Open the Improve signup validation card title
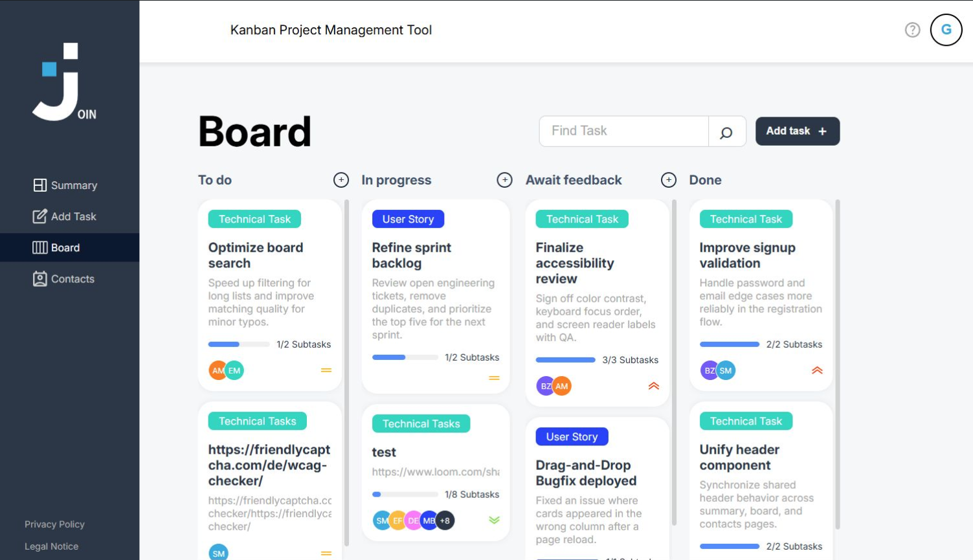This screenshot has width=973, height=560. point(748,255)
